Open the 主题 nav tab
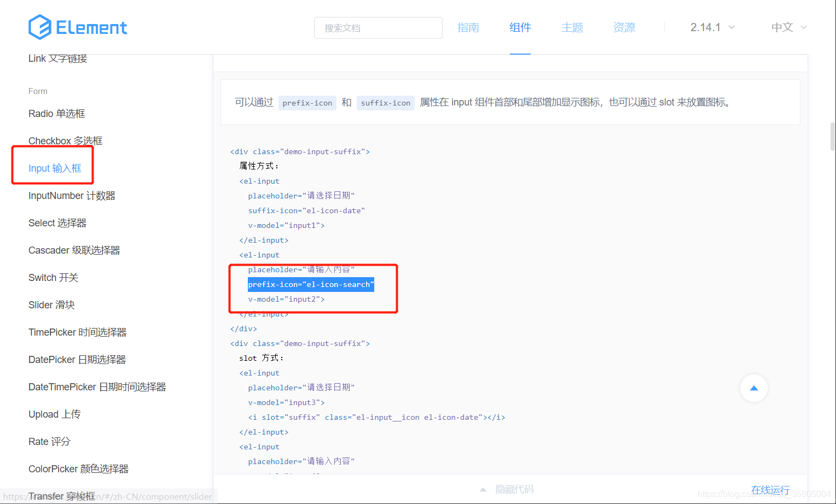 tap(572, 27)
